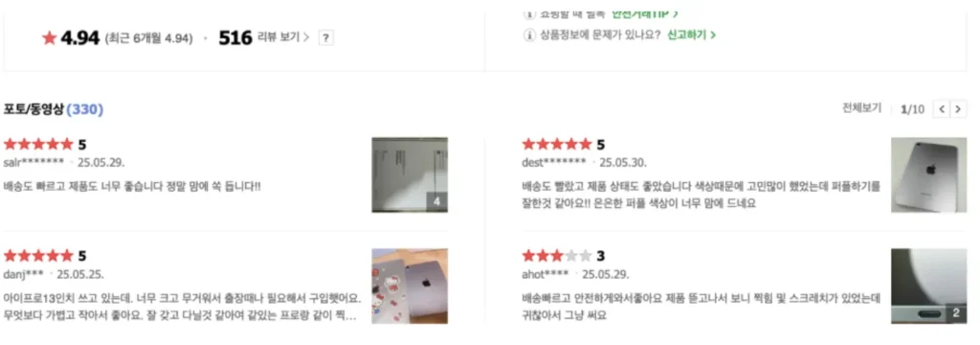Open 516 리뷰 보기 link
The image size is (980, 345).
(264, 37)
